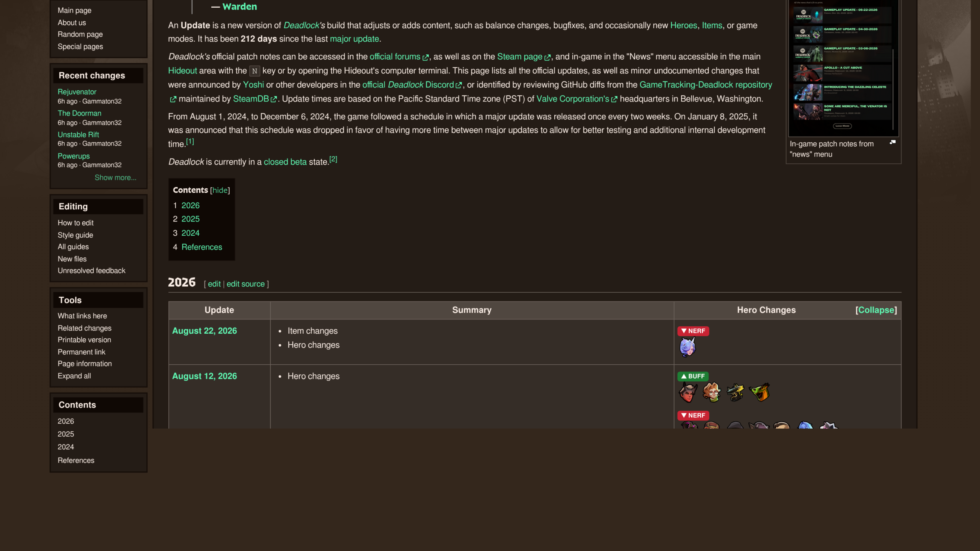Click the external link icon after Valve Corporation's

[614, 99]
